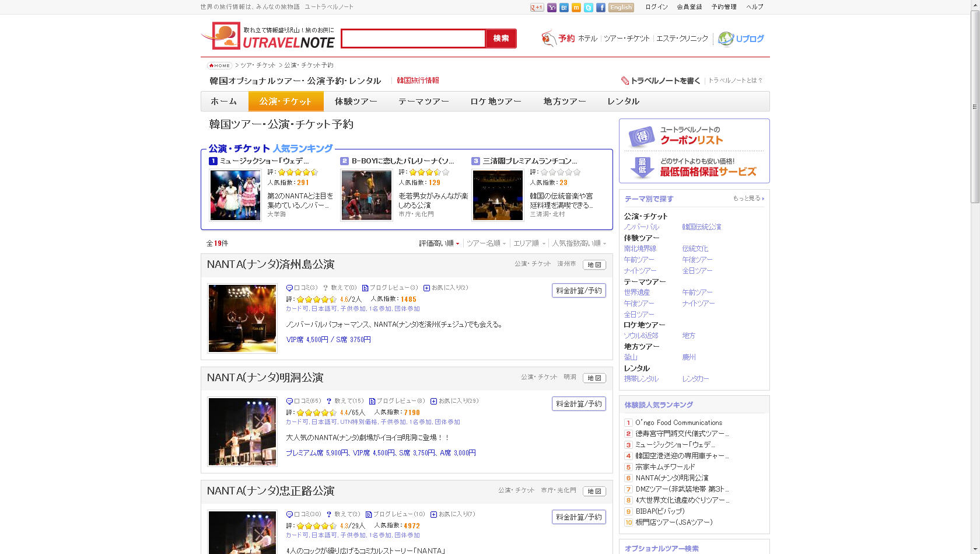The image size is (980, 554).
Task: Open 地図 map for NANTA 忠正路公演
Action: coord(594,492)
